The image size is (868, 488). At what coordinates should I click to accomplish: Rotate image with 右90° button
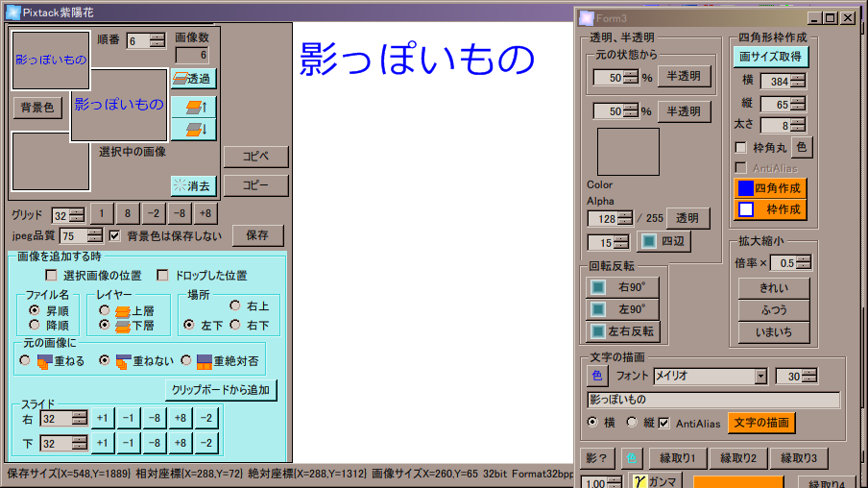tap(623, 287)
